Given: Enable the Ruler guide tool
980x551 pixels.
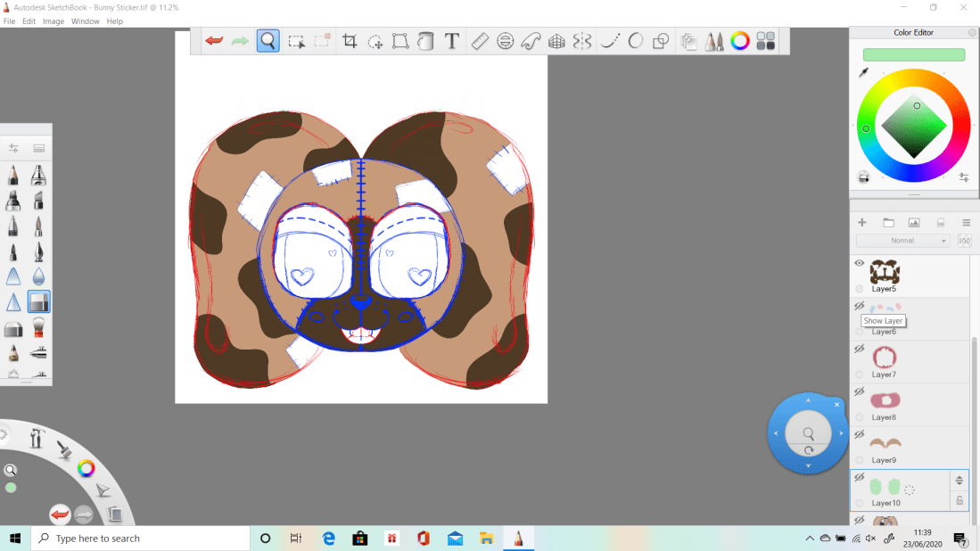Looking at the screenshot, I should [480, 41].
